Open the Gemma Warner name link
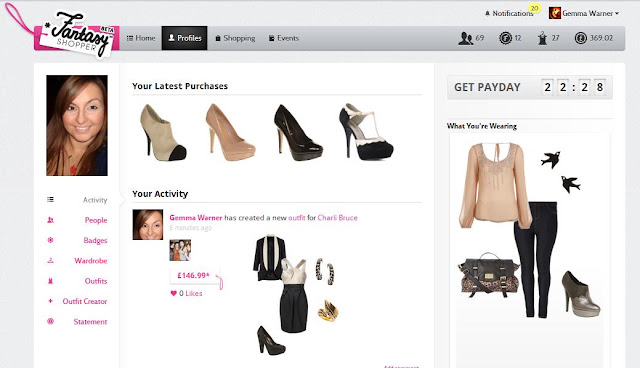Image resolution: width=640 pixels, height=368 pixels. point(196,218)
